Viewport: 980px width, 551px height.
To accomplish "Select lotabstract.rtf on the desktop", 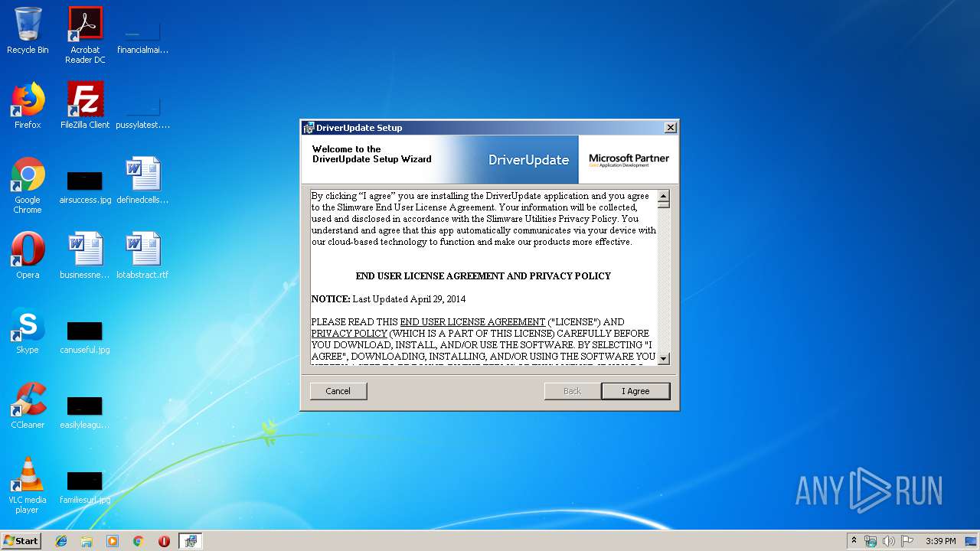I will tap(142, 256).
